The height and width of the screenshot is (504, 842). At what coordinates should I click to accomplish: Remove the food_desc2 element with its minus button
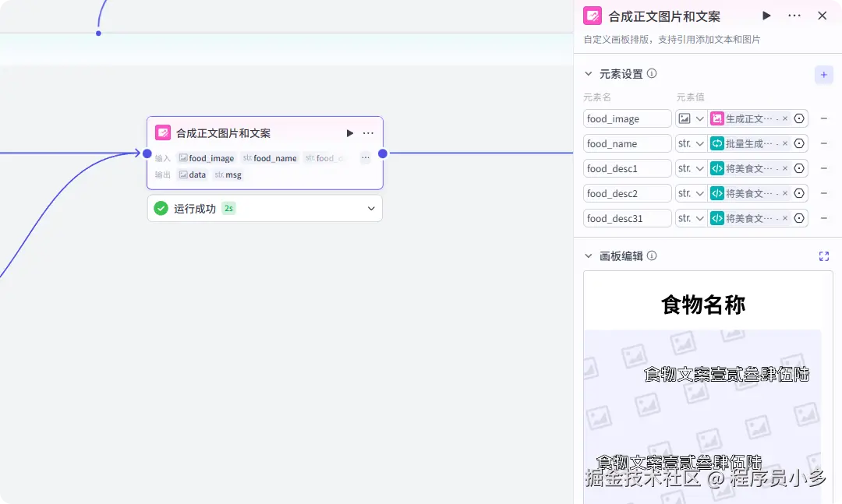(x=824, y=193)
